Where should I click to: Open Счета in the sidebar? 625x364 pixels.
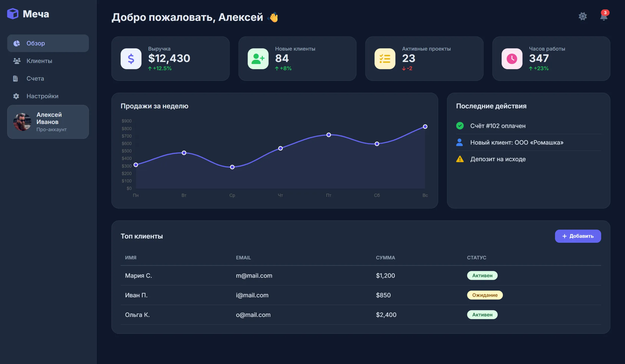(x=48, y=79)
